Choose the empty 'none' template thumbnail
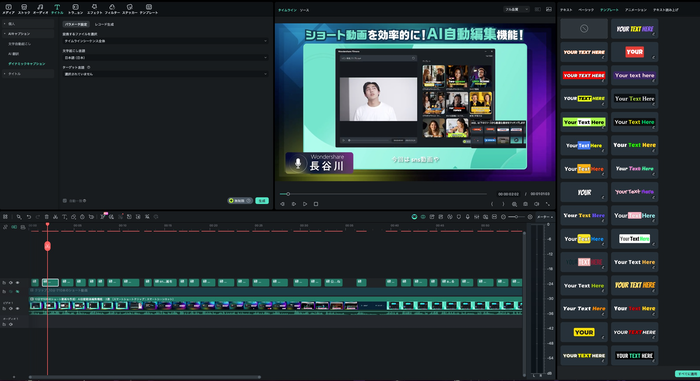700x381 pixels. click(584, 29)
